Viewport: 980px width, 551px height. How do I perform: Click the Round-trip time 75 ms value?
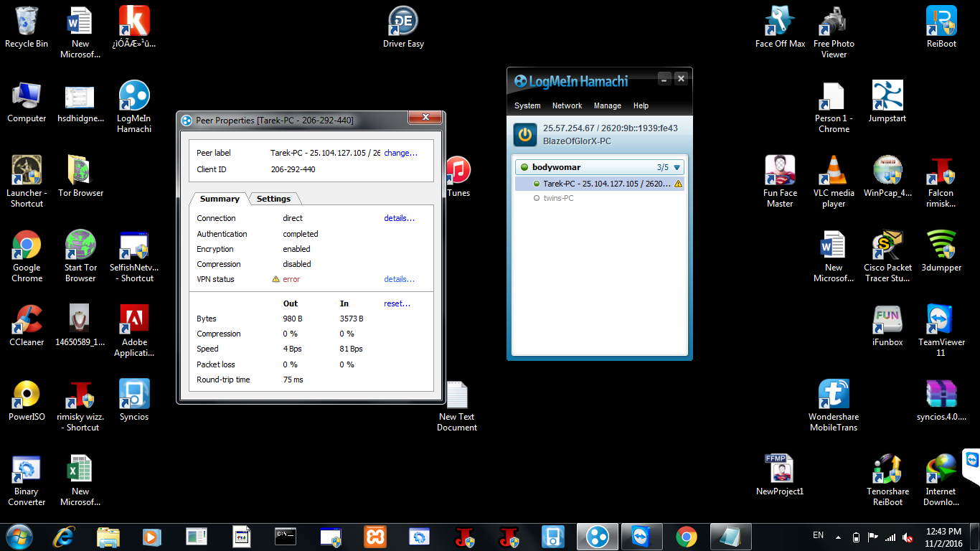(x=293, y=380)
